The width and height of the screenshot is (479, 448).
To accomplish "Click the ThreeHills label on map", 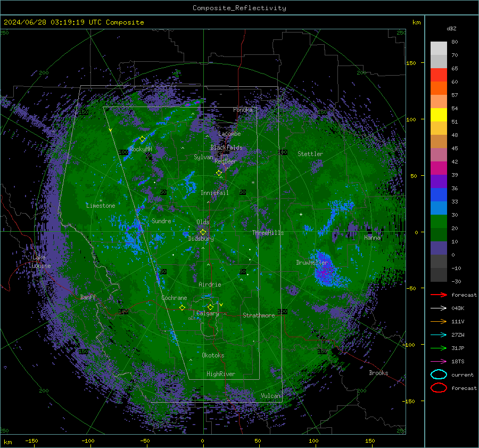I will [268, 233].
